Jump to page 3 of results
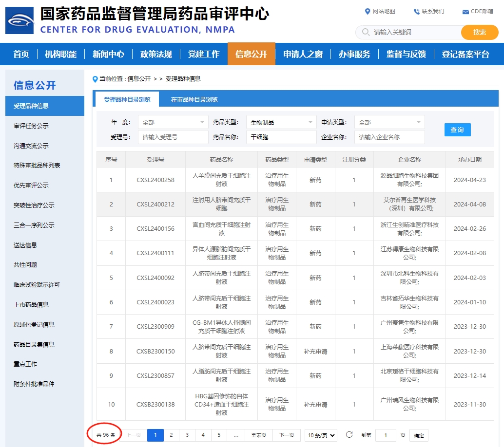This screenshot has width=504, height=447. click(187, 435)
